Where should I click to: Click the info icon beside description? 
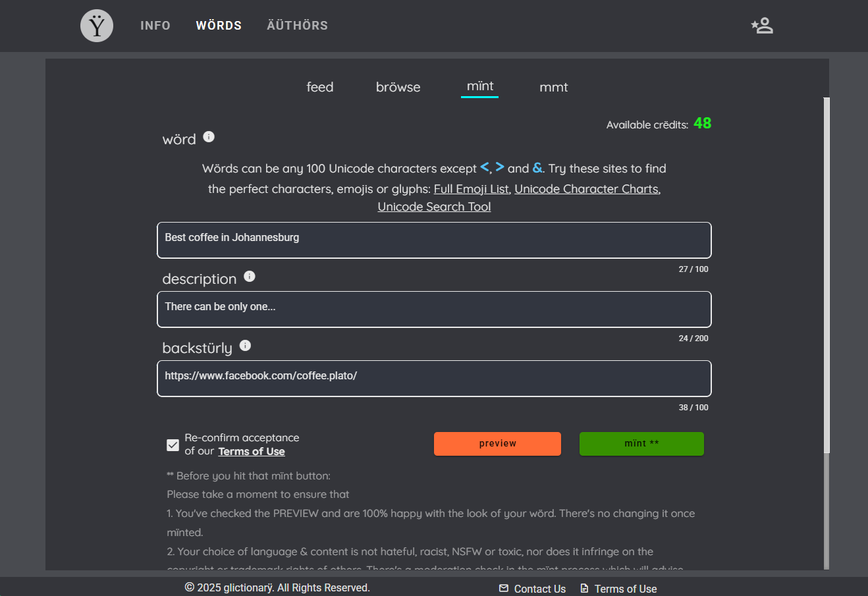(250, 277)
